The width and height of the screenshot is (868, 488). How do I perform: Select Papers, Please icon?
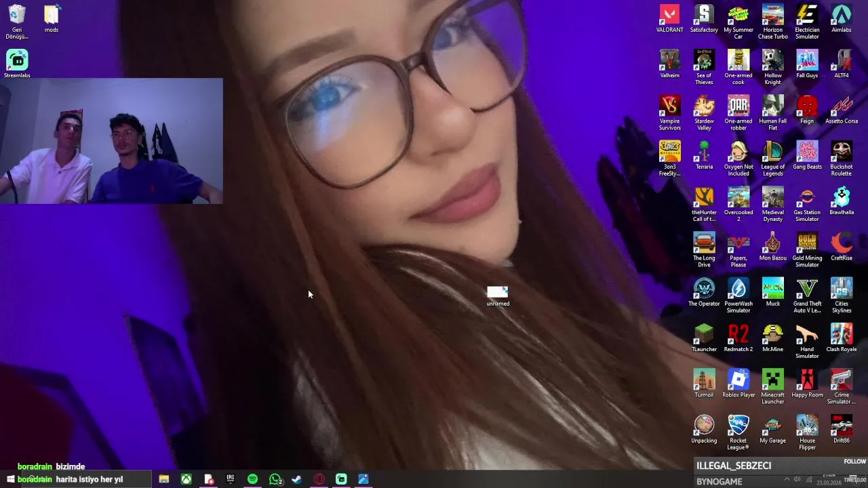click(738, 249)
